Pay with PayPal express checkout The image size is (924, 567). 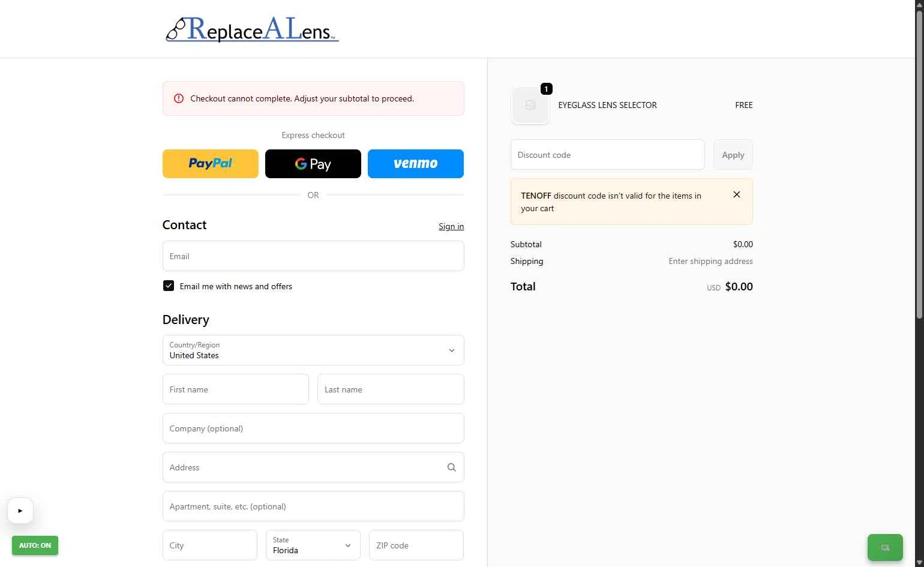click(211, 164)
